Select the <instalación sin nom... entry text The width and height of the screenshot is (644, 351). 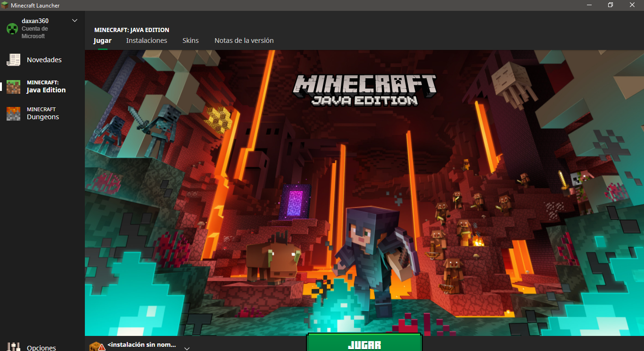[x=142, y=345]
